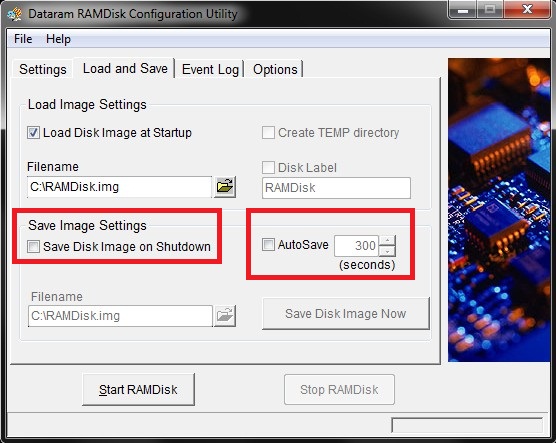Decrease AutoSave seconds with down arrow
Viewport: 556px width, 443px height.
click(x=388, y=251)
